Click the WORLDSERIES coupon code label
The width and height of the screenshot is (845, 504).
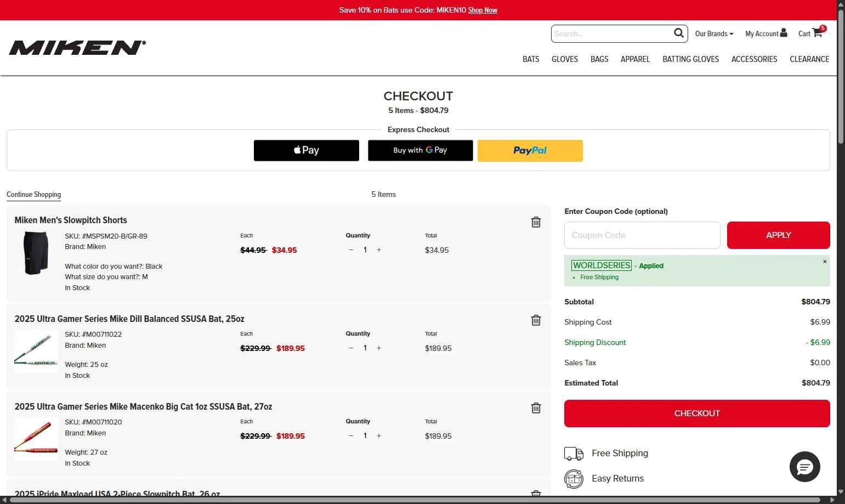[602, 265]
